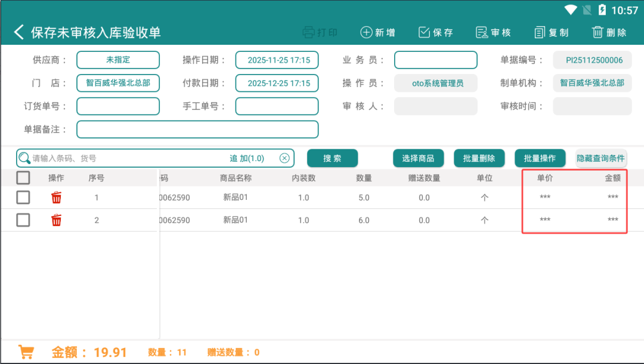Click the 选择商品 button
This screenshot has height=364, width=644.
418,158
